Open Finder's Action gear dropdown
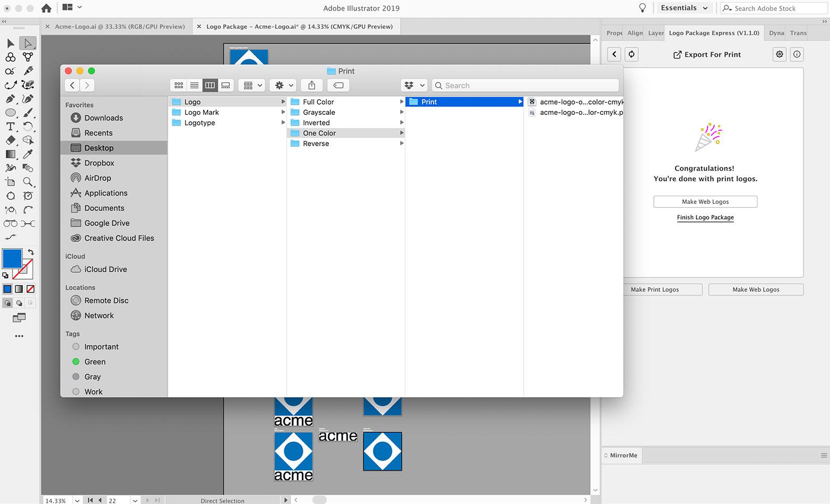This screenshot has width=830, height=504. tap(283, 85)
